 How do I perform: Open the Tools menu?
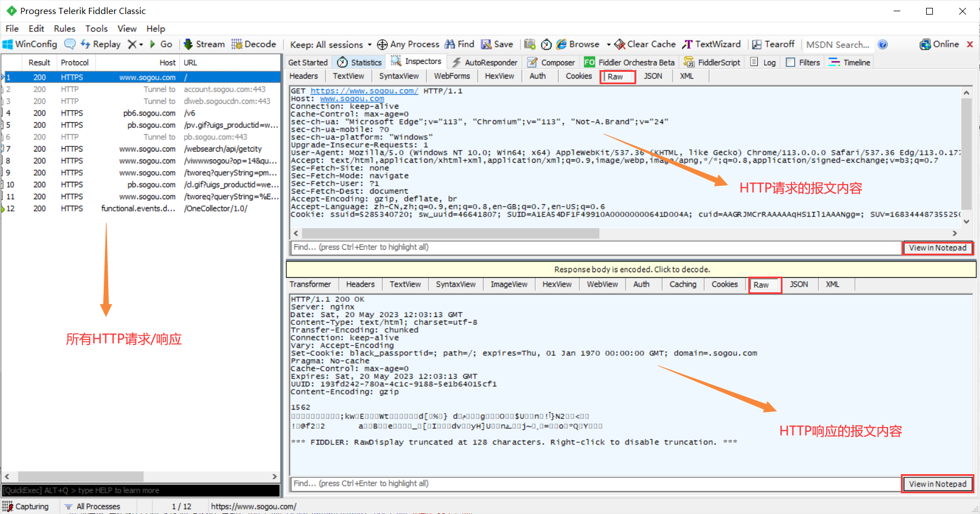(x=96, y=29)
